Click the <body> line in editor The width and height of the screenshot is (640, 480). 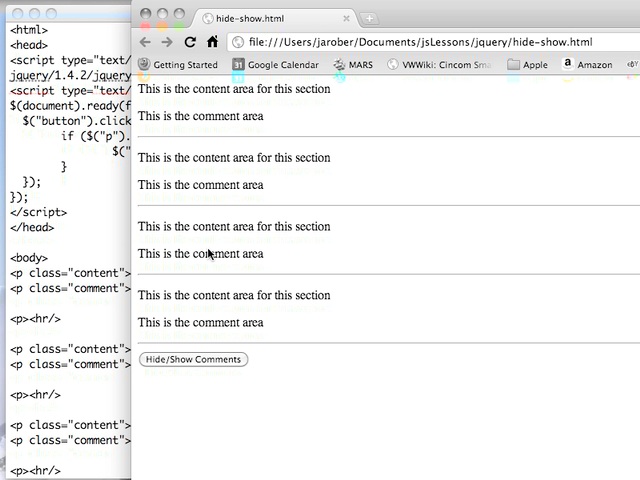coord(29,258)
